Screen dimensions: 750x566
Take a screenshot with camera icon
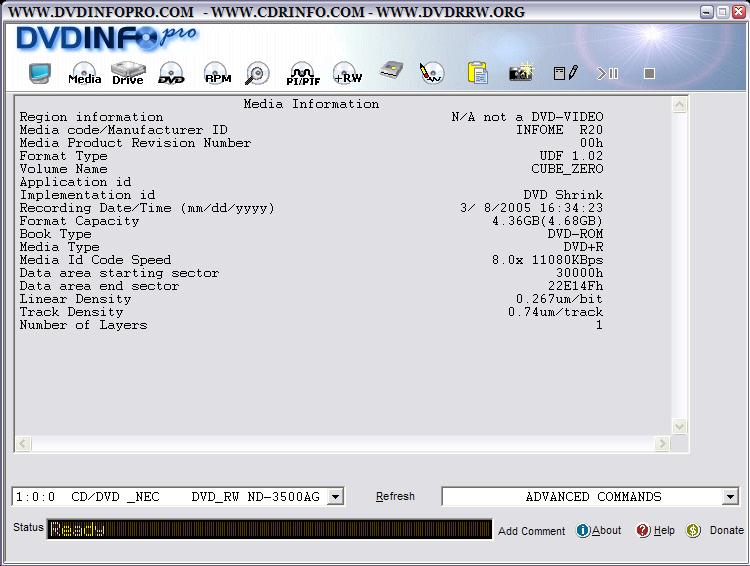pos(521,72)
